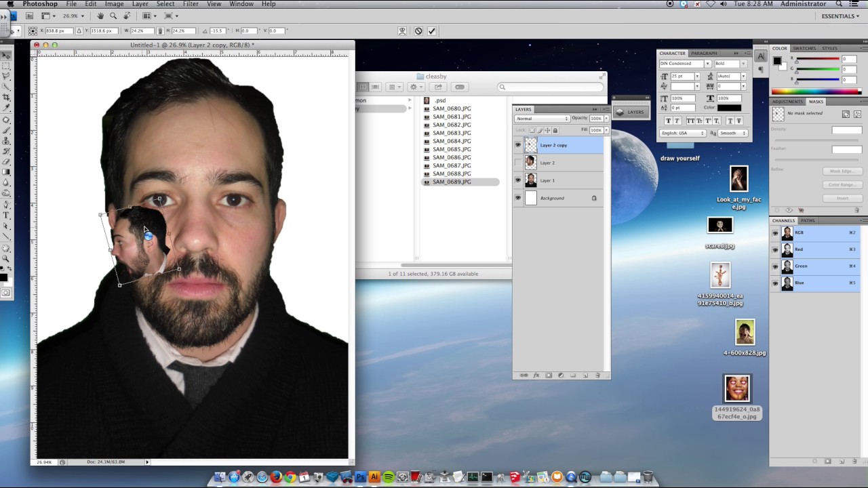Select the Type tool

pyautogui.click(x=6, y=215)
